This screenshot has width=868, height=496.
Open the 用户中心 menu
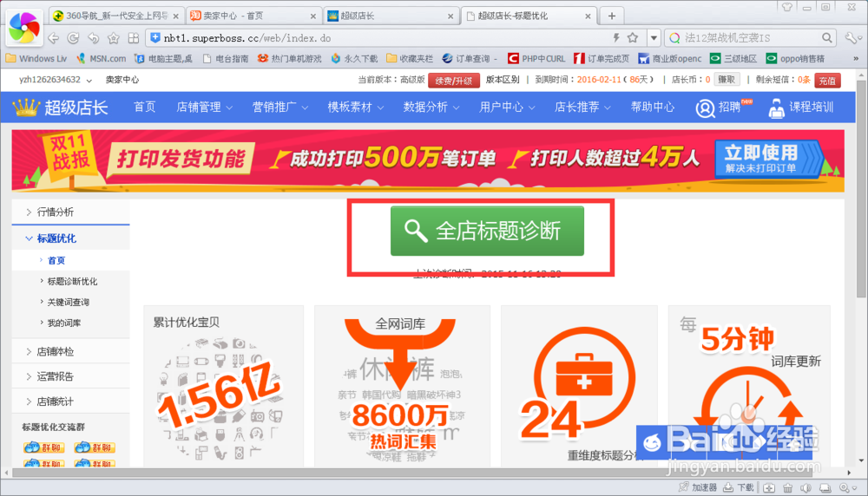click(x=507, y=108)
